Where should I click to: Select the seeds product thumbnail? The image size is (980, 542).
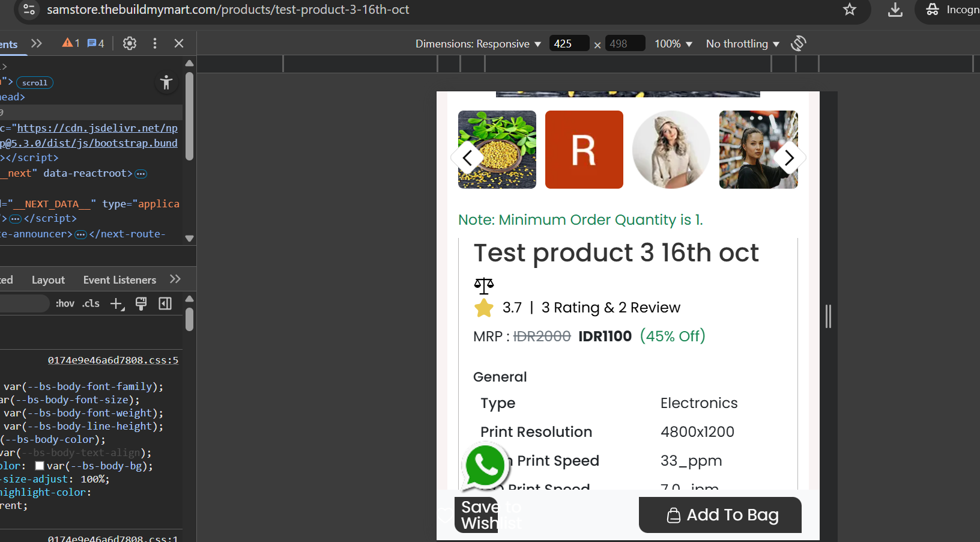(497, 150)
